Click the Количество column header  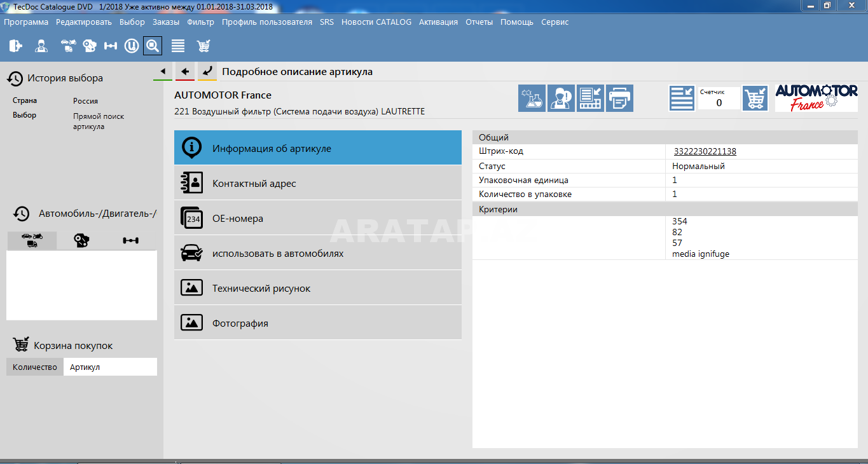pyautogui.click(x=35, y=367)
